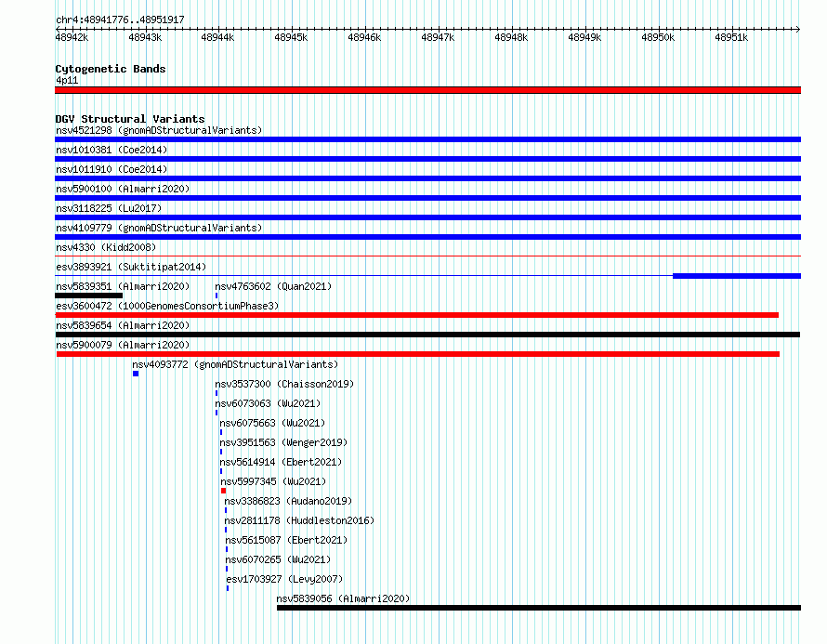The height and width of the screenshot is (644, 827).
Task: Click the chr4:48941776..48951917 coordinate label
Action: (120, 20)
